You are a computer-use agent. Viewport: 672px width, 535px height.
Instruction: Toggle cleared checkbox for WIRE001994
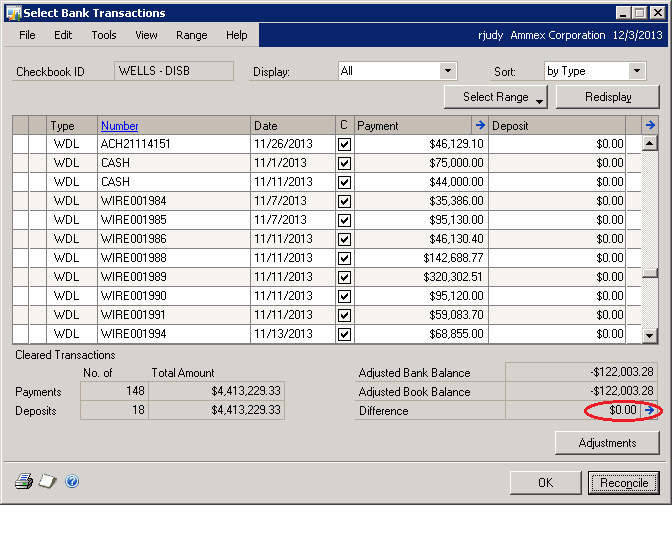[x=345, y=334]
